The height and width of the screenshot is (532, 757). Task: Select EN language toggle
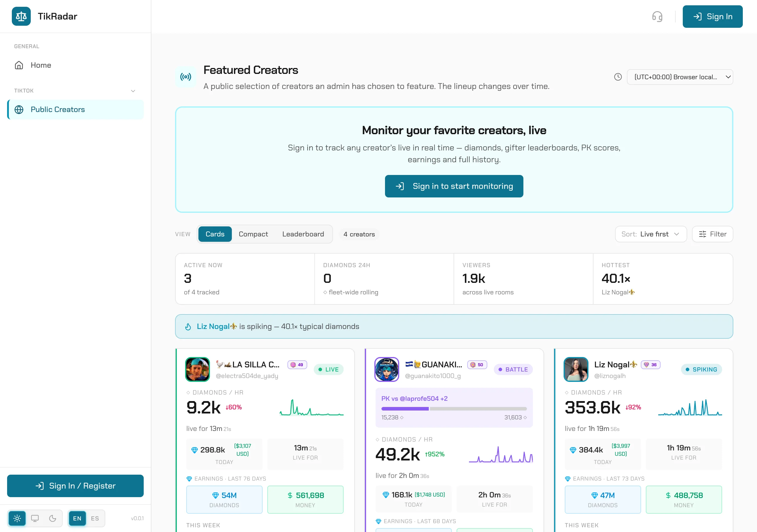coord(77,518)
